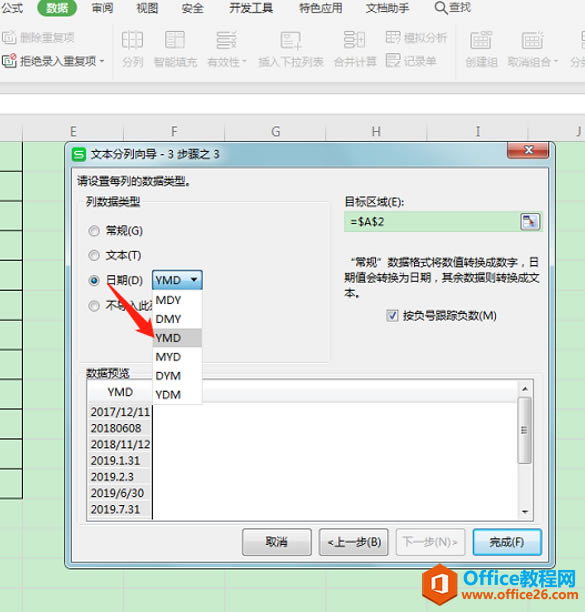
Task: Click the 分列 text-to-columns icon
Action: (132, 40)
